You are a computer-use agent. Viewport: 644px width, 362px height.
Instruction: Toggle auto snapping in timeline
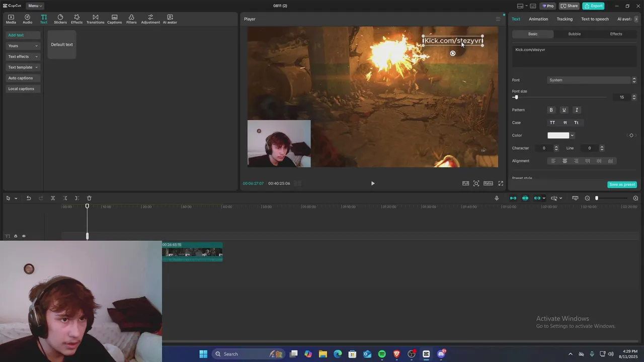click(525, 198)
